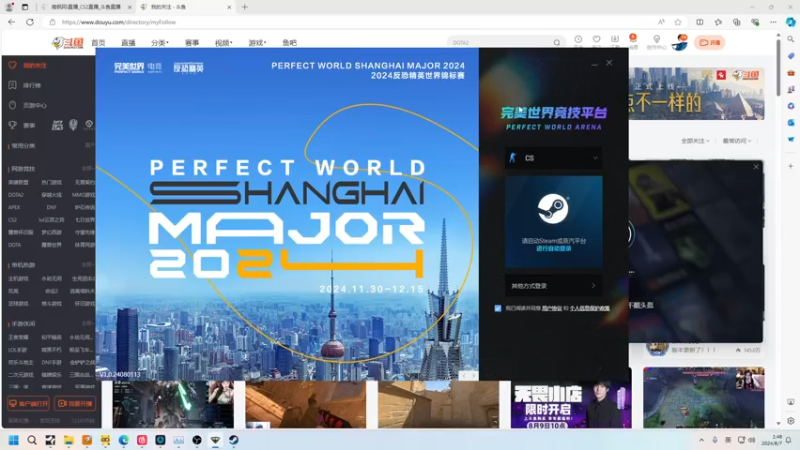Viewport: 800px width, 450px height.
Task: Open the 赛事 top navigation item
Action: 192,43
